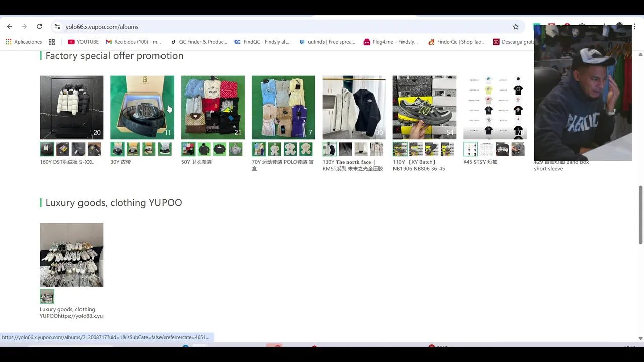644x362 pixels.
Task: Open 70Y POLO sportswear album cover
Action: pos(283,108)
